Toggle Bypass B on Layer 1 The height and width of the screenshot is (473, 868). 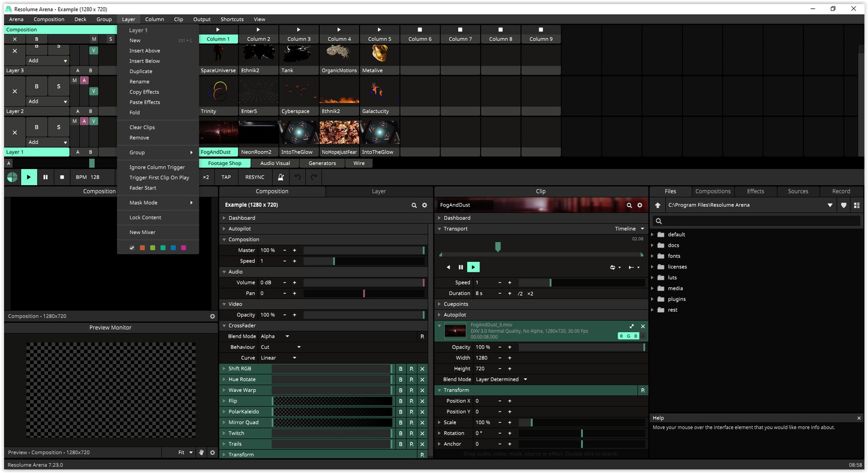pyautogui.click(x=37, y=127)
